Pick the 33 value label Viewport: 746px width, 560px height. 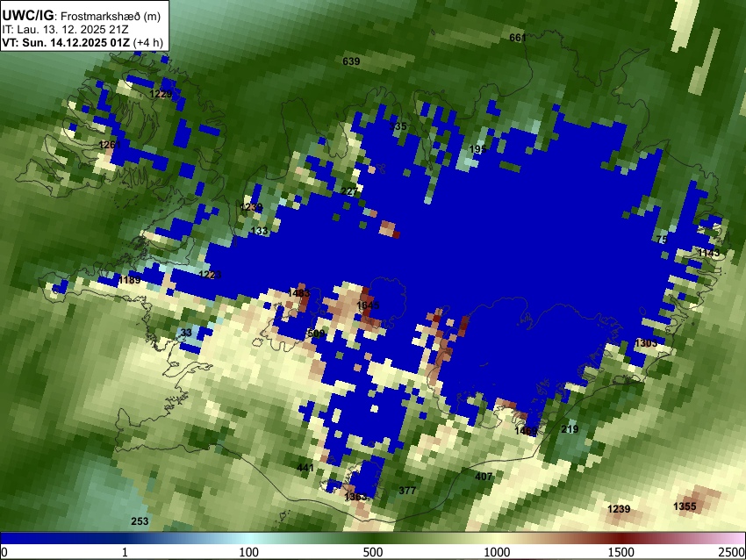pyautogui.click(x=186, y=333)
